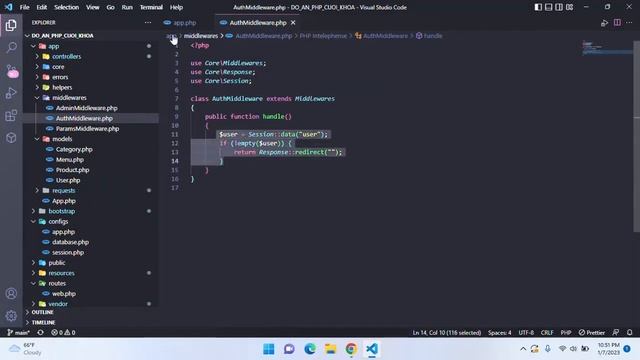Click the editor vertical scrollbar

[637, 137]
